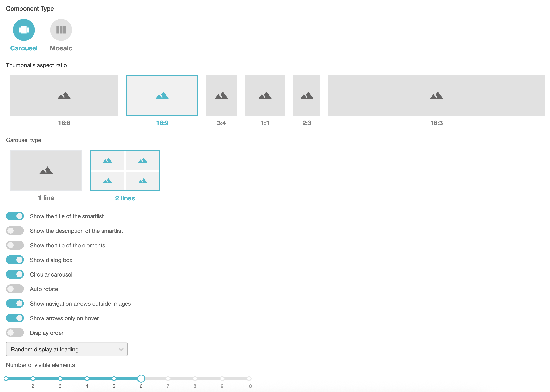Enable Show the title of the elements
Viewport: 550px width, 392px height.
[15, 245]
